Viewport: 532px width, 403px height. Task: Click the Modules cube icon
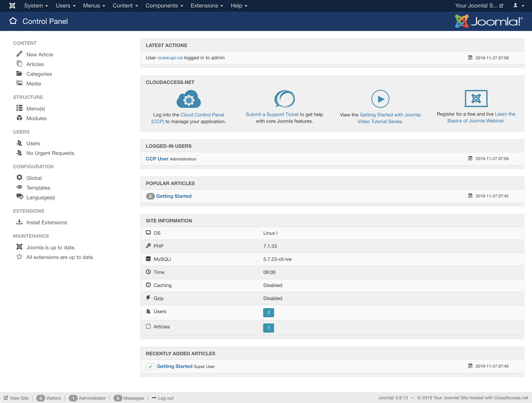click(x=19, y=118)
